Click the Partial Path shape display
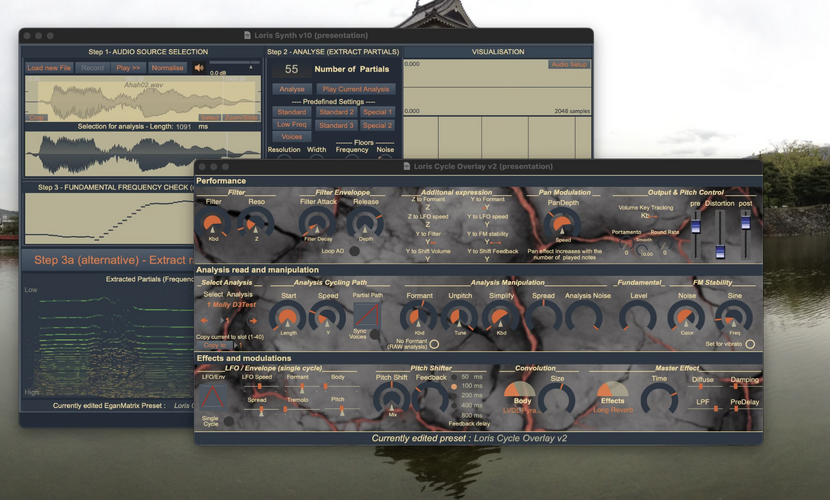 367,315
